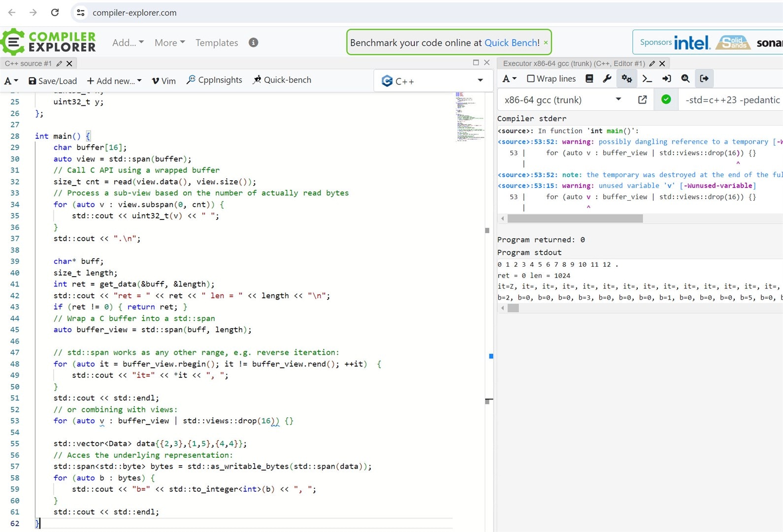Click on the warning-underlined variable v at line 53

102,421
